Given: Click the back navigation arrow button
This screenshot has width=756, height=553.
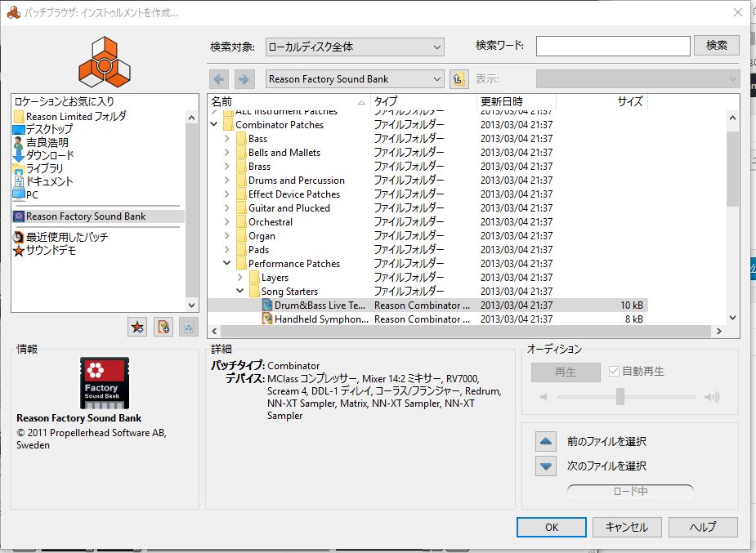Looking at the screenshot, I should 219,79.
